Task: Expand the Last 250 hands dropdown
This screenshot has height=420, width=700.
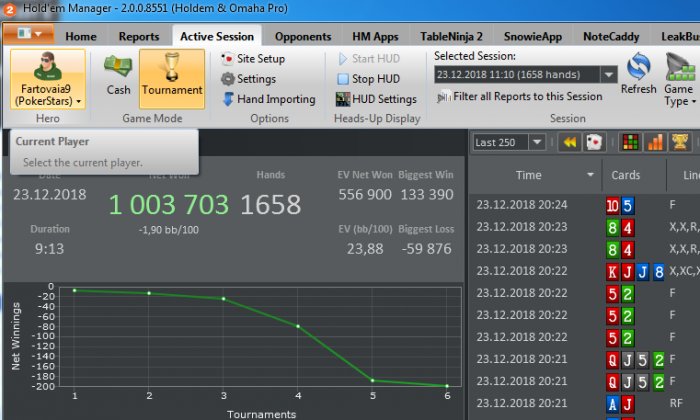Action: [537, 142]
